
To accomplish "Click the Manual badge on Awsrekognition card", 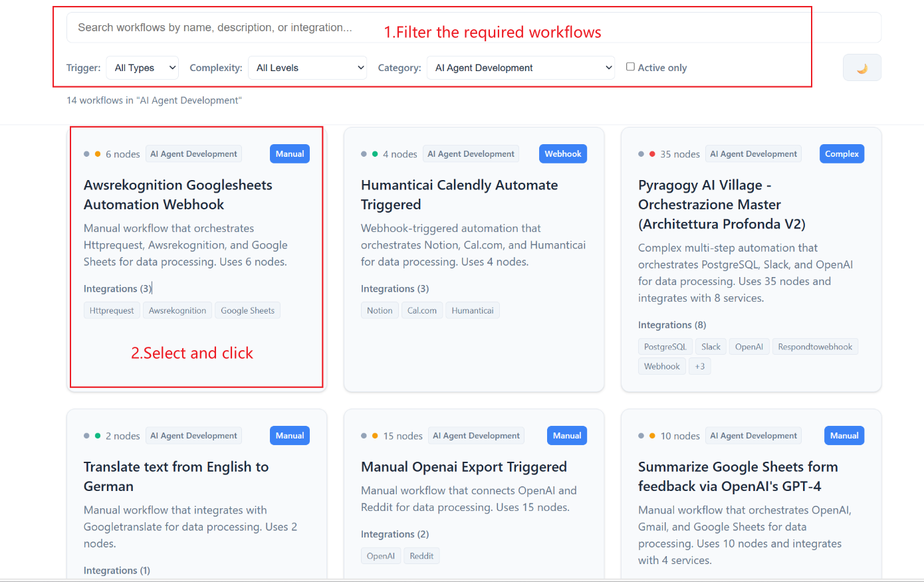I will pyautogui.click(x=290, y=153).
